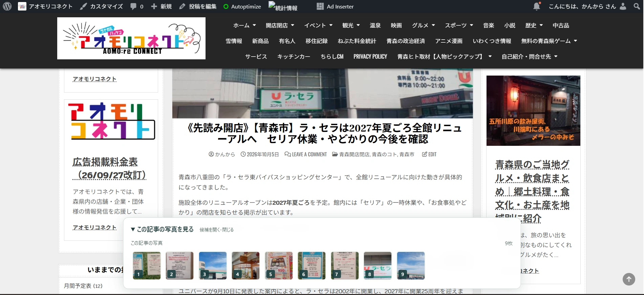
Task: Open 統計情報 in the admin bar
Action: (x=283, y=6)
